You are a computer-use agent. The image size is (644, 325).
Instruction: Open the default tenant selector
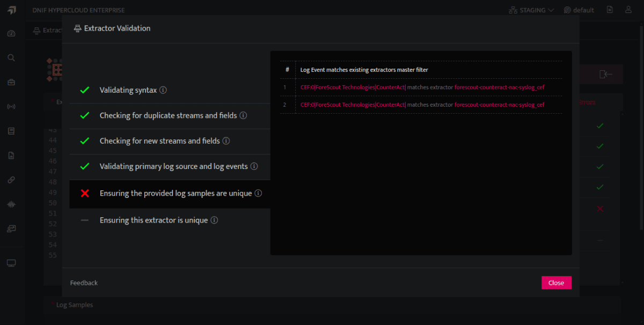coord(579,10)
